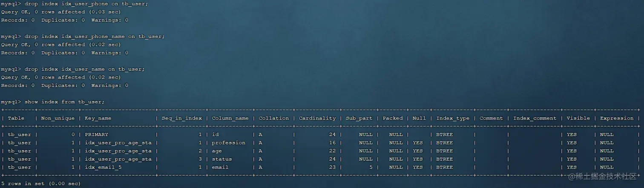Click the 'Null' column header
This screenshot has width=644, height=188.
coord(419,118)
